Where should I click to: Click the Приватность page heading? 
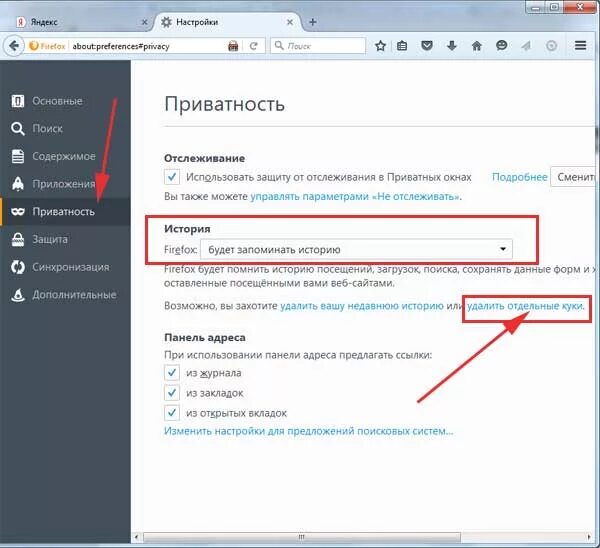[224, 104]
